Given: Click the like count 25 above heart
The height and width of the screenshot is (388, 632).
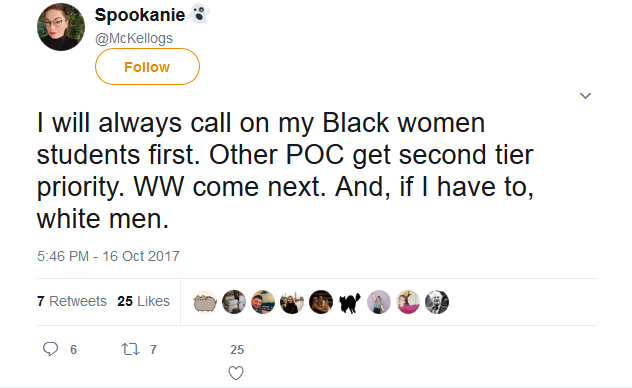Looking at the screenshot, I should click(x=237, y=349).
